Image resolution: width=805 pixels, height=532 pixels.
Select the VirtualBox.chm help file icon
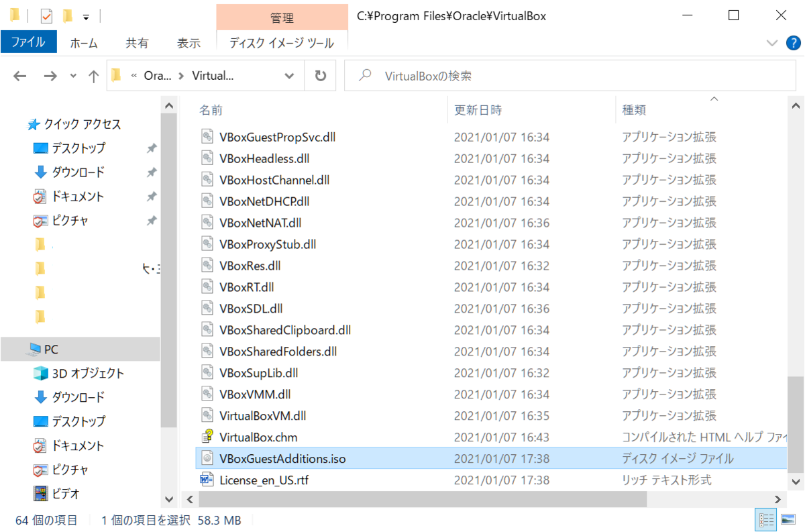point(207,437)
